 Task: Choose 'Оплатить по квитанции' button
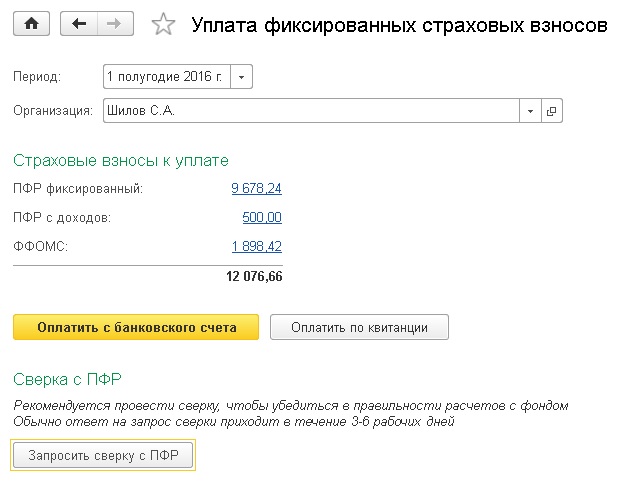[x=359, y=327]
